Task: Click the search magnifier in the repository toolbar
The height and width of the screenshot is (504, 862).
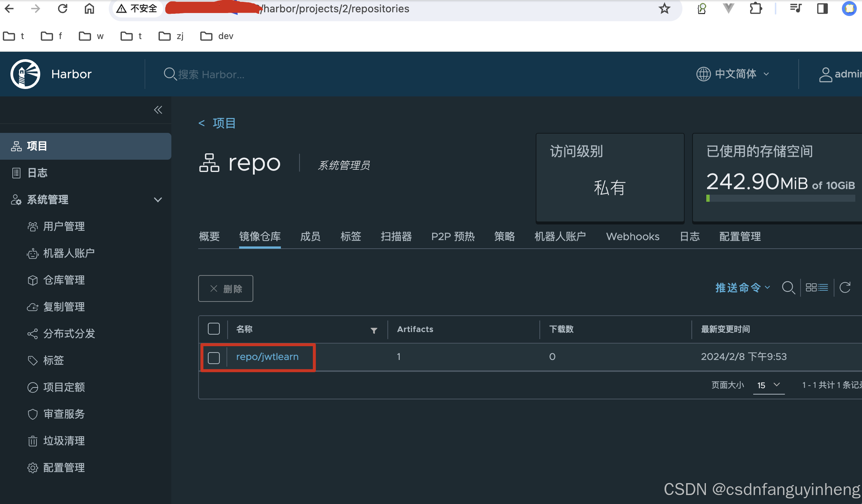Action: 788,288
